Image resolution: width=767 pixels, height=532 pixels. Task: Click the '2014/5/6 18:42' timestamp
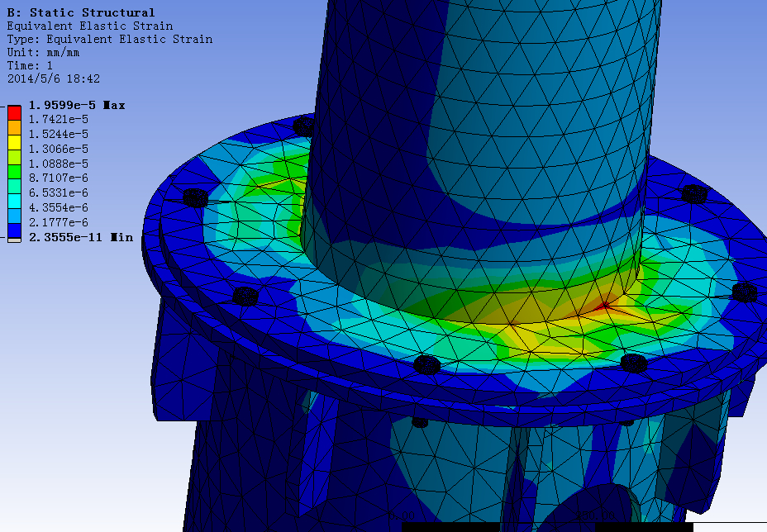coord(54,78)
